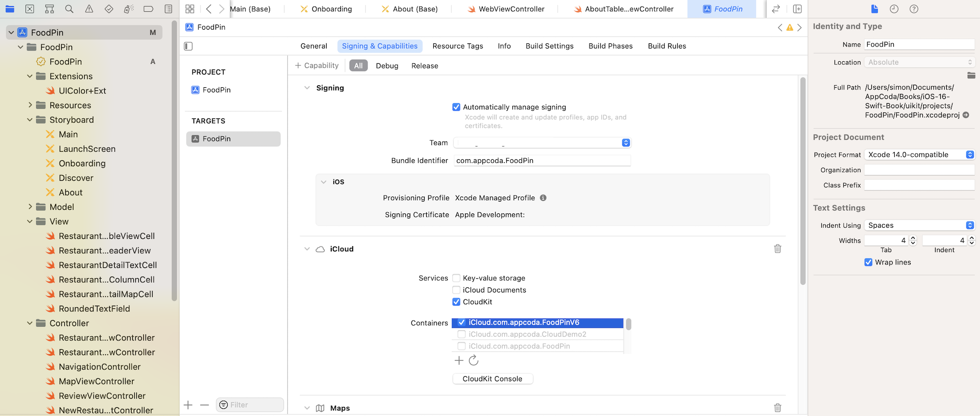Click the Bundle Identifier field

tap(542, 160)
